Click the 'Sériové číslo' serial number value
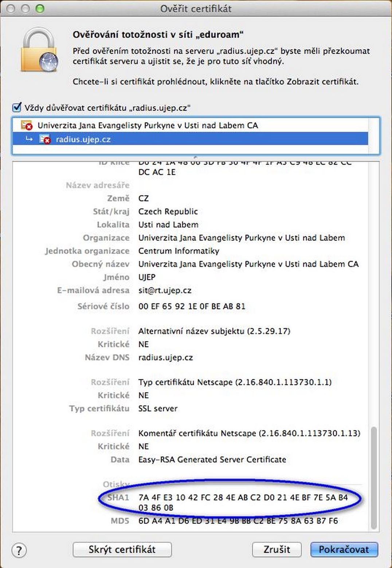Viewport: 392px width, 568px height. coord(192,306)
